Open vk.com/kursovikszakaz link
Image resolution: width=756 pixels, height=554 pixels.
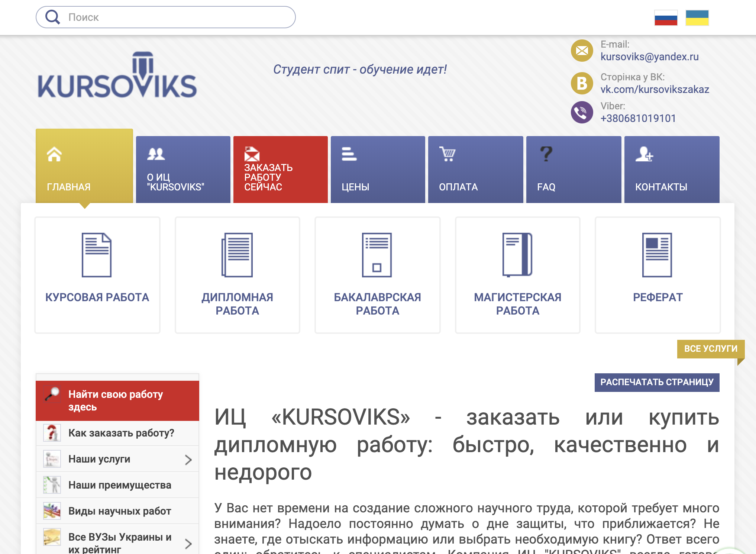655,89
